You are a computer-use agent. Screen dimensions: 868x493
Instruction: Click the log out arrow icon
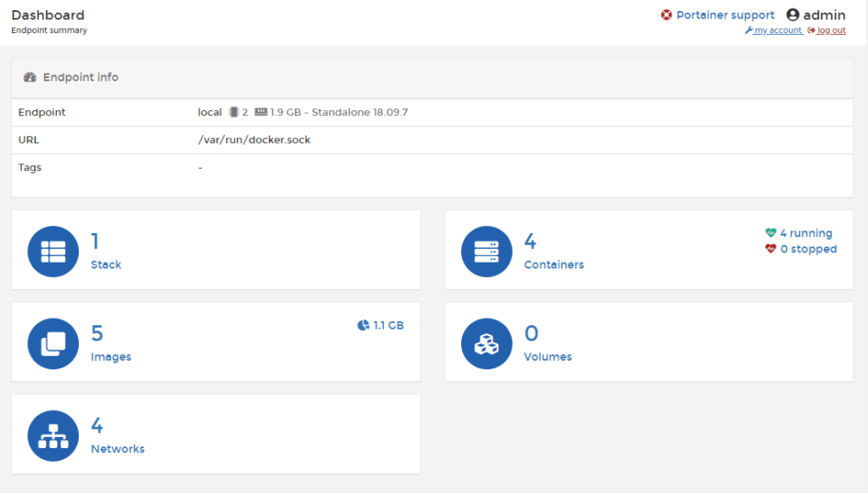[811, 30]
